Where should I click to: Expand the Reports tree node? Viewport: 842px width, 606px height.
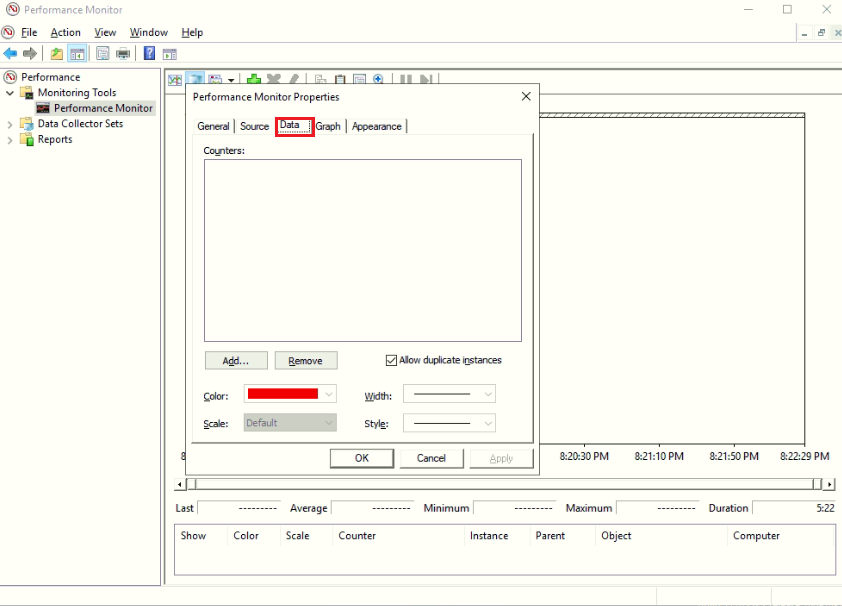click(10, 141)
